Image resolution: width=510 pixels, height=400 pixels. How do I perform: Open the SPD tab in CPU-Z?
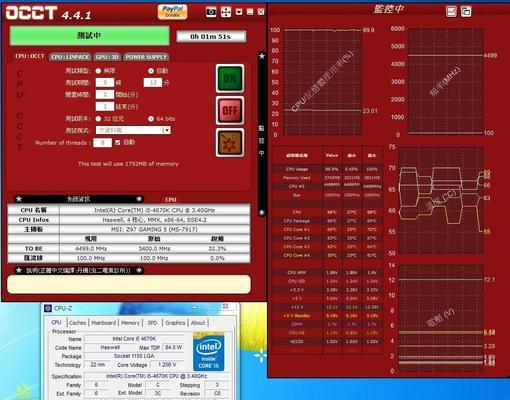[x=152, y=323]
